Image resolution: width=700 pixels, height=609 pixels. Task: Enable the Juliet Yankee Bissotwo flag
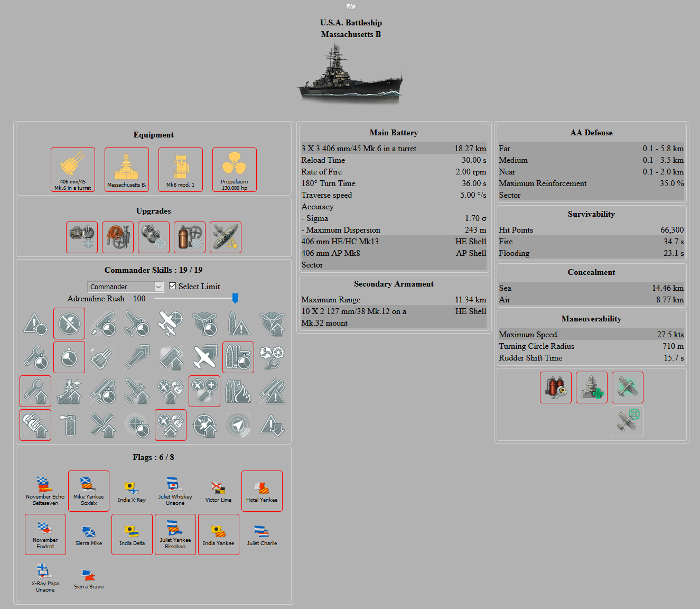[175, 534]
